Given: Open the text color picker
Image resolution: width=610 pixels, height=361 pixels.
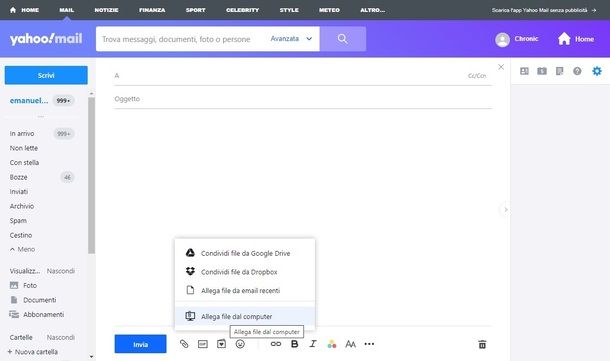Looking at the screenshot, I should click(331, 344).
